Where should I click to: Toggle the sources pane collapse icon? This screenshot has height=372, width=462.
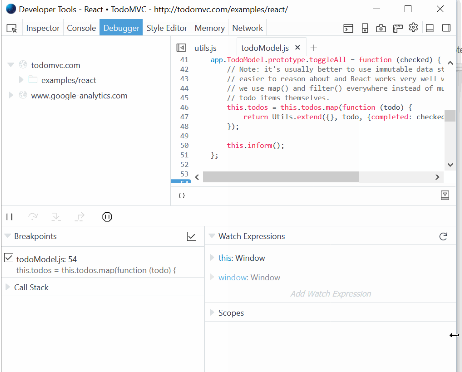(x=181, y=48)
